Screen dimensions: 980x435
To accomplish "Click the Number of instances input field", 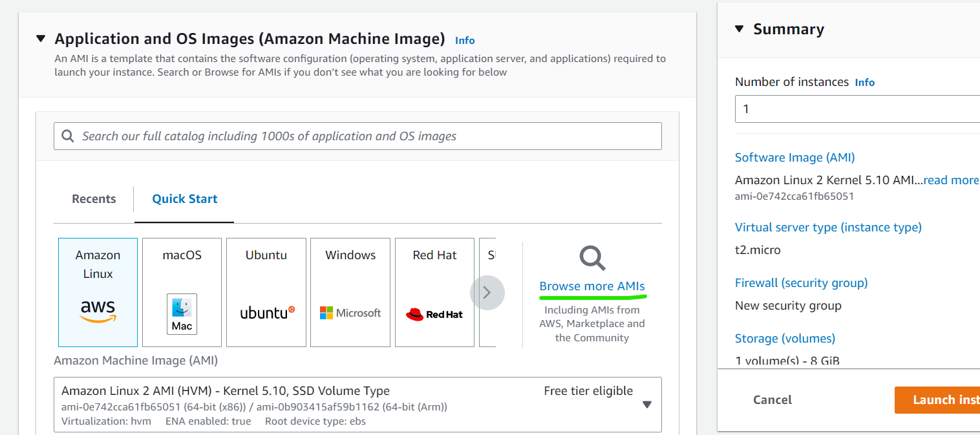I will tap(857, 109).
